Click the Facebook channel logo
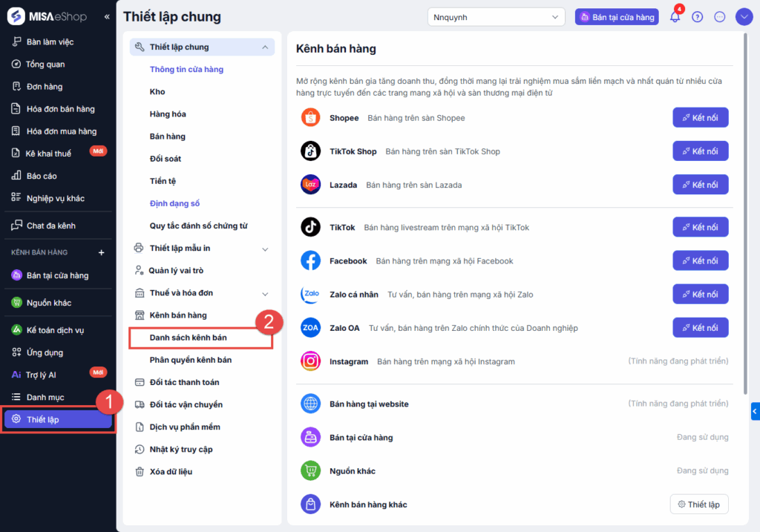This screenshot has width=760, height=532. (310, 261)
